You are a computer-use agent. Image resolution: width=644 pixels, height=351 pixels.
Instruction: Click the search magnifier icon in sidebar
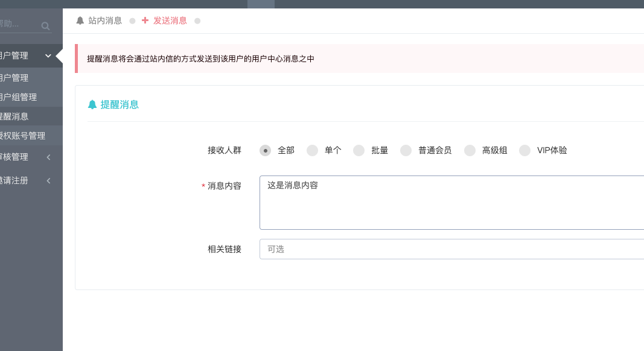[46, 27]
